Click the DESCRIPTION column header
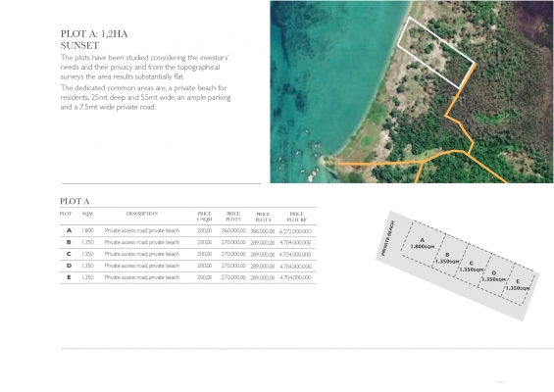The width and height of the screenshot is (554, 392). 142,214
